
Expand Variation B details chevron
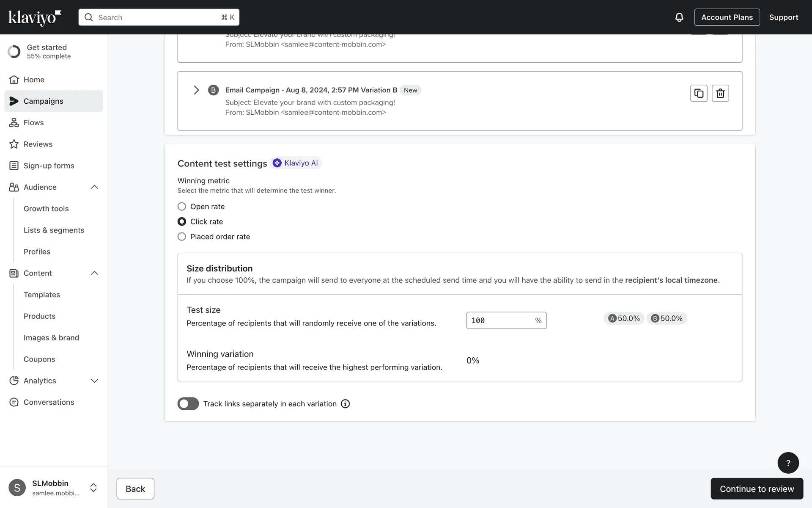(196, 90)
